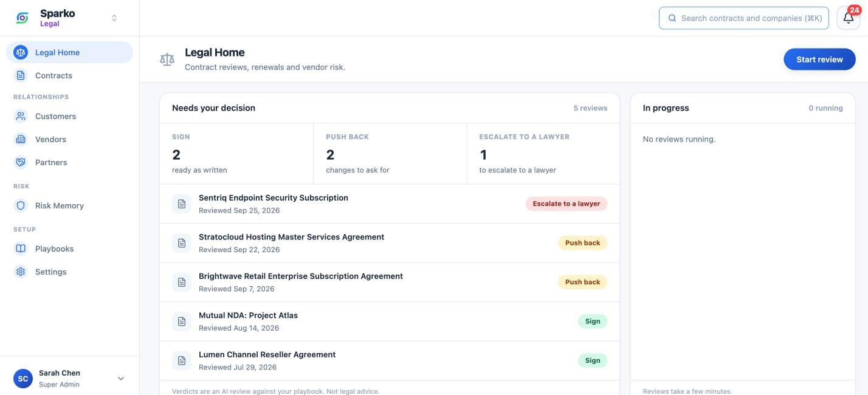Click the scales icon beside Legal Home heading

[x=167, y=60]
